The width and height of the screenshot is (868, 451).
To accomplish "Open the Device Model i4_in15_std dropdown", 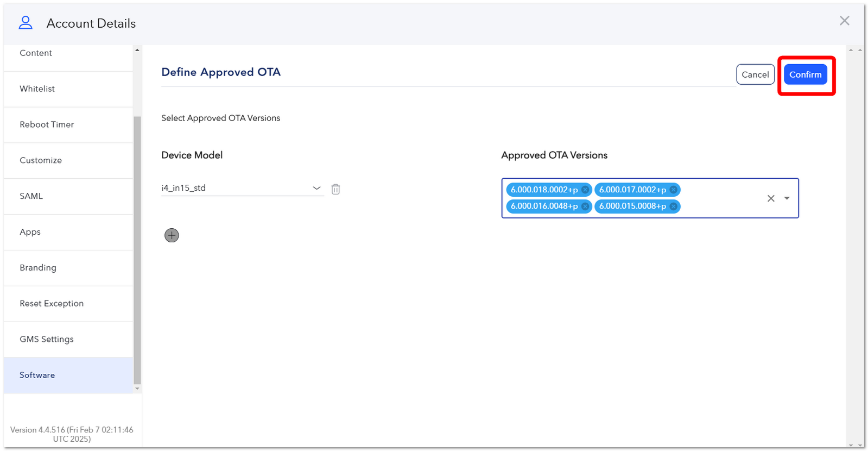I will pos(243,188).
